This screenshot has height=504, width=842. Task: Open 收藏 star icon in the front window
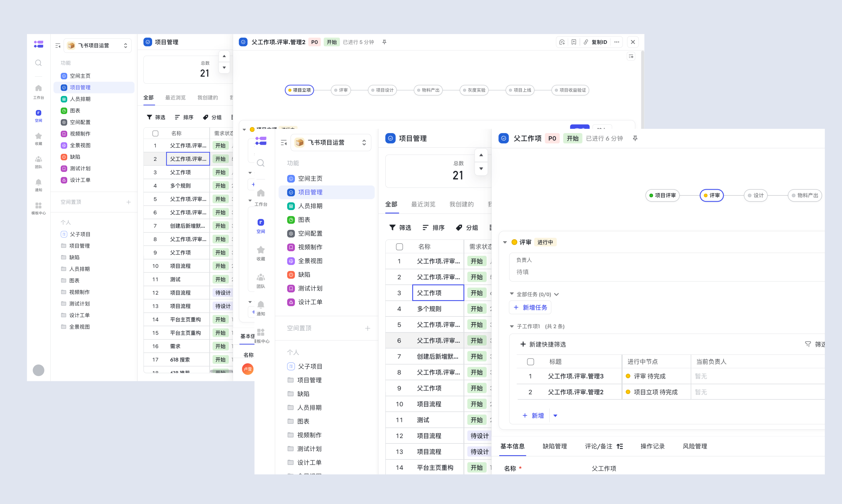261,250
